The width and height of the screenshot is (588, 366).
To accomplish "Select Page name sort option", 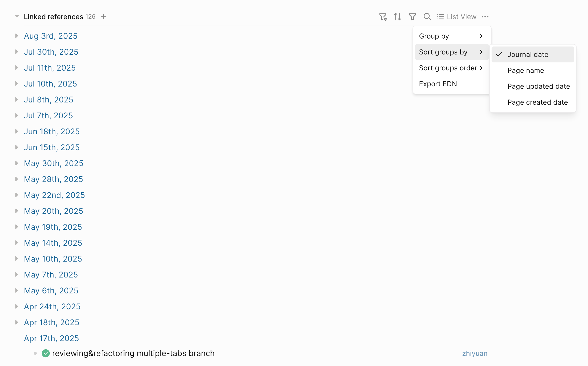I will click(x=525, y=70).
